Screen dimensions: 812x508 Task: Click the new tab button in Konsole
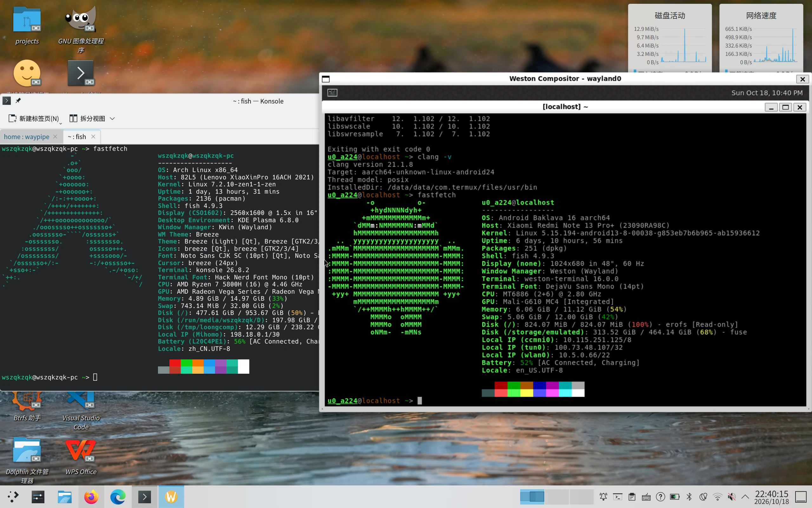(x=33, y=119)
